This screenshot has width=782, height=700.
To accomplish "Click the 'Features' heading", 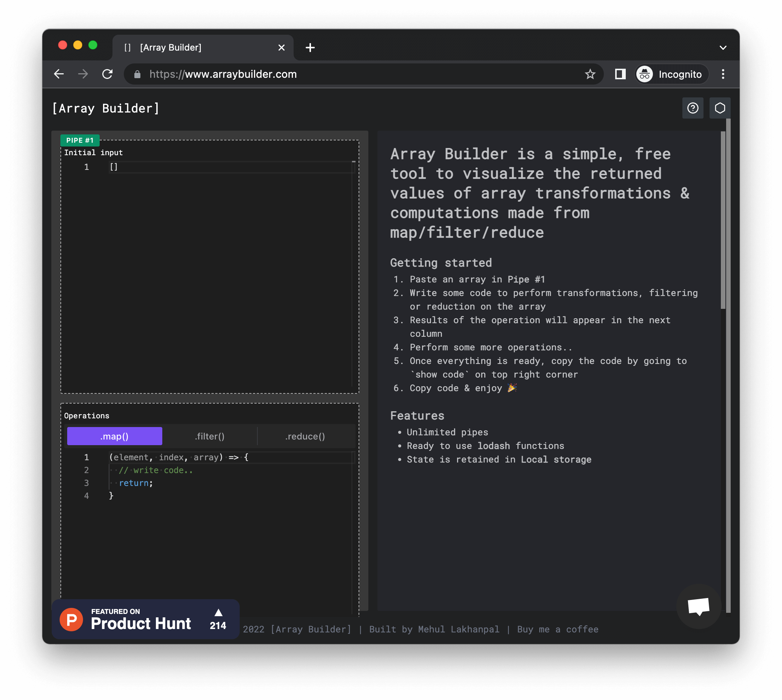I will click(417, 415).
